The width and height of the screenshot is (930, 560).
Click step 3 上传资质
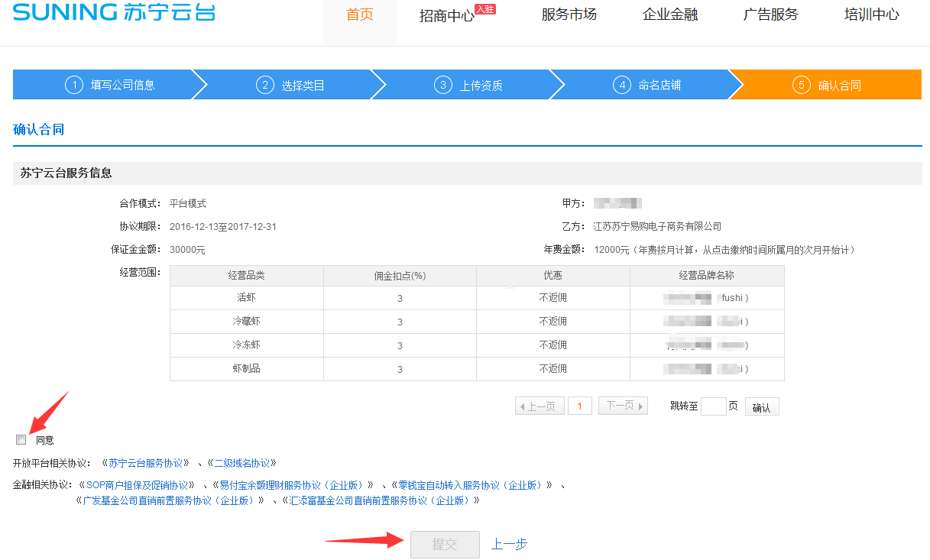tap(469, 85)
